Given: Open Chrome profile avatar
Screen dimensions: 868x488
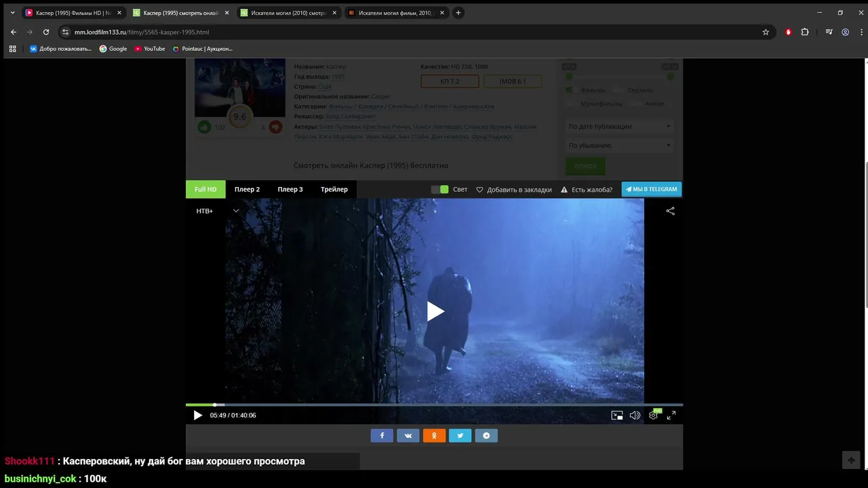Looking at the screenshot, I should pyautogui.click(x=846, y=32).
